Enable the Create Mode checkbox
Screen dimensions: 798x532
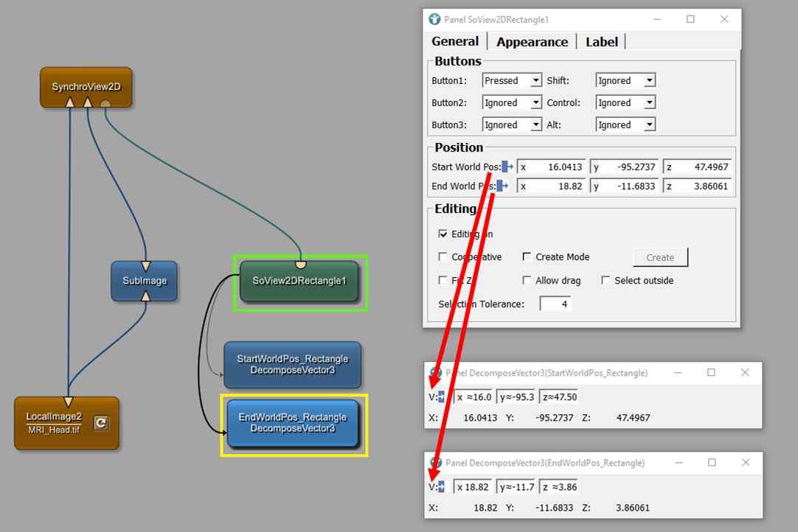527,257
